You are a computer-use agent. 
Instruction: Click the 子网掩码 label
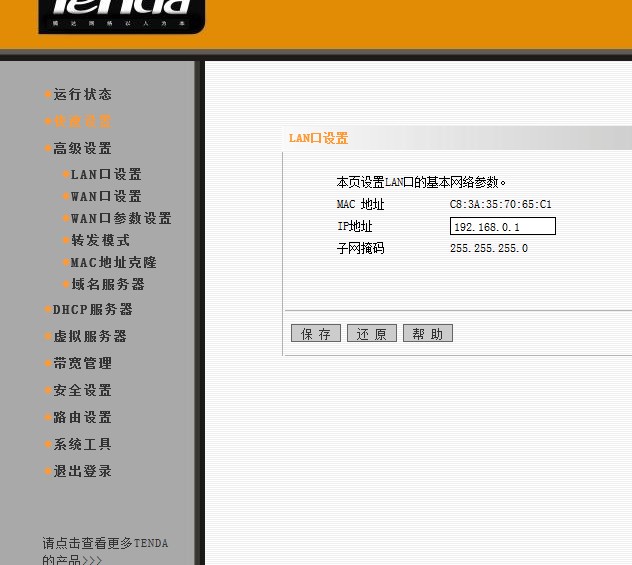(360, 248)
